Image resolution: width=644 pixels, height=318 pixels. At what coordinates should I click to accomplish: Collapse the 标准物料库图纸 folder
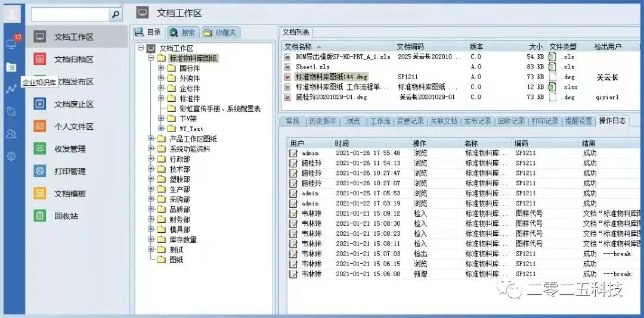[151, 58]
